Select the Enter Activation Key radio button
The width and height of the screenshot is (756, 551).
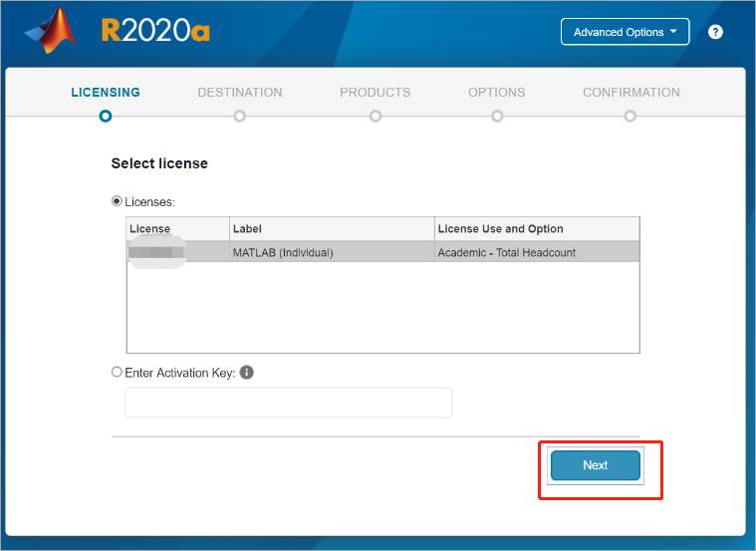coord(117,372)
